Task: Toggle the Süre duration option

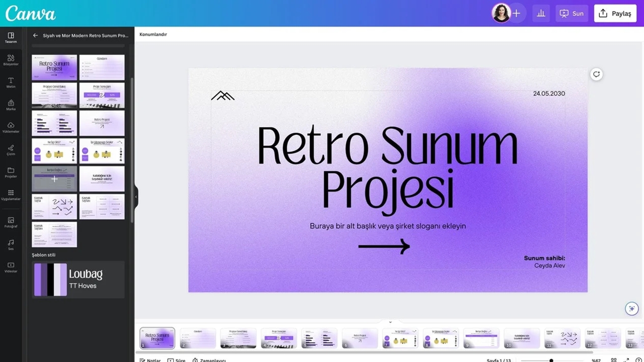Action: [x=177, y=360]
